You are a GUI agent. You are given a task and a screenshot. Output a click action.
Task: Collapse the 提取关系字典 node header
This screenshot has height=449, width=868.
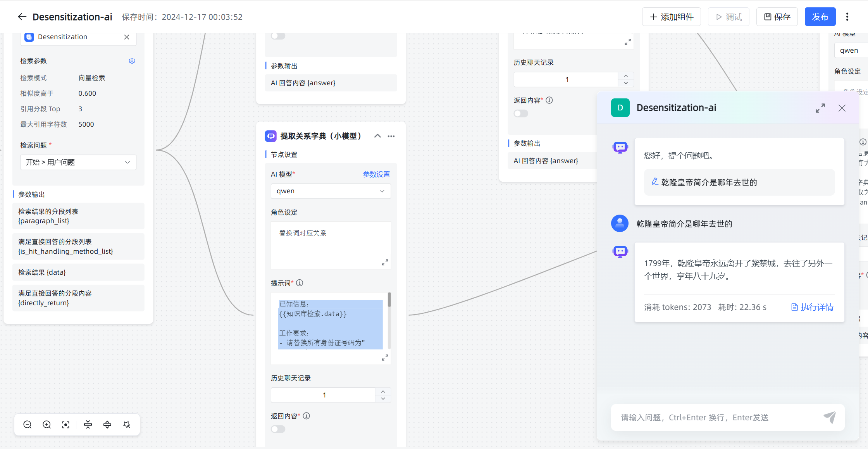377,136
